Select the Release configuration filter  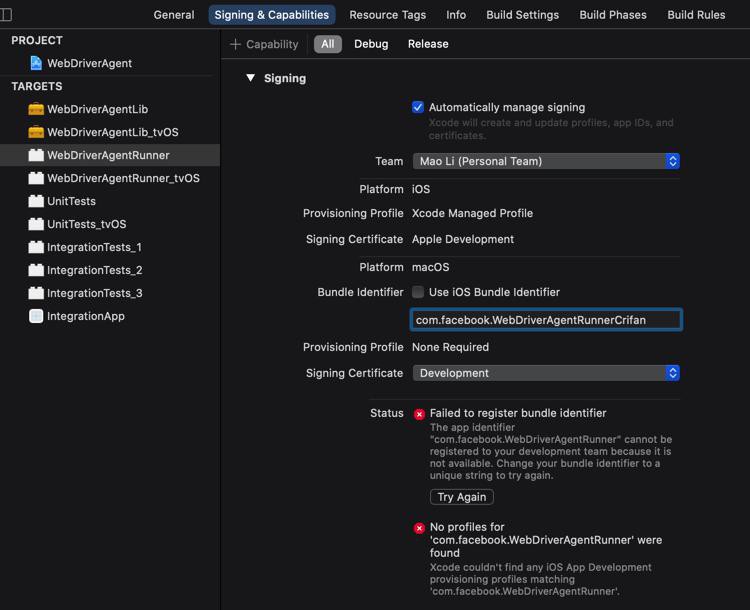click(428, 44)
